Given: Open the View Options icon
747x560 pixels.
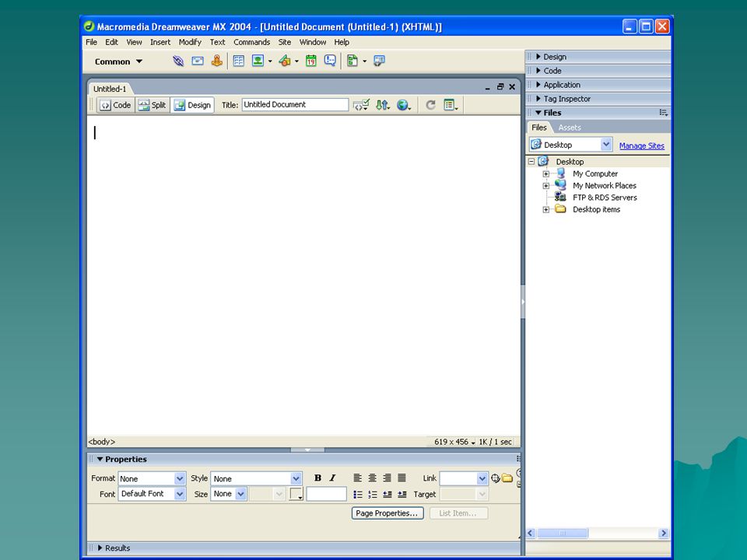Looking at the screenshot, I should (x=451, y=105).
